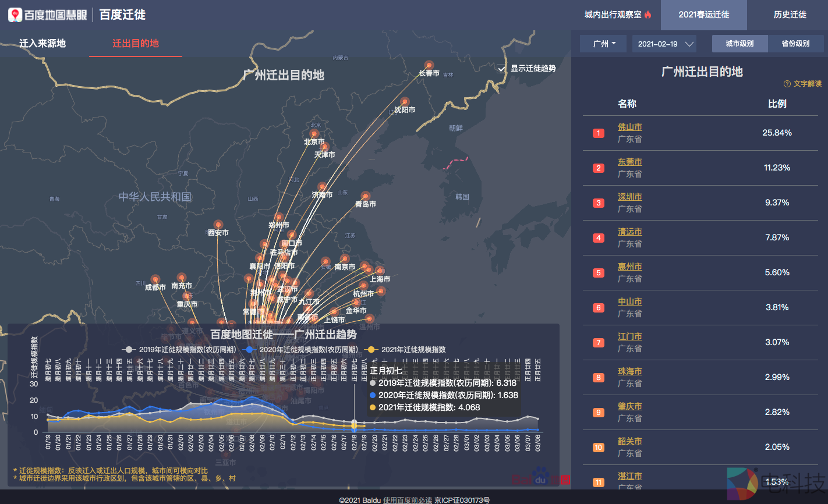The width and height of the screenshot is (828, 504).
Task: Click the 深圳市 city link
Action: pyautogui.click(x=629, y=197)
